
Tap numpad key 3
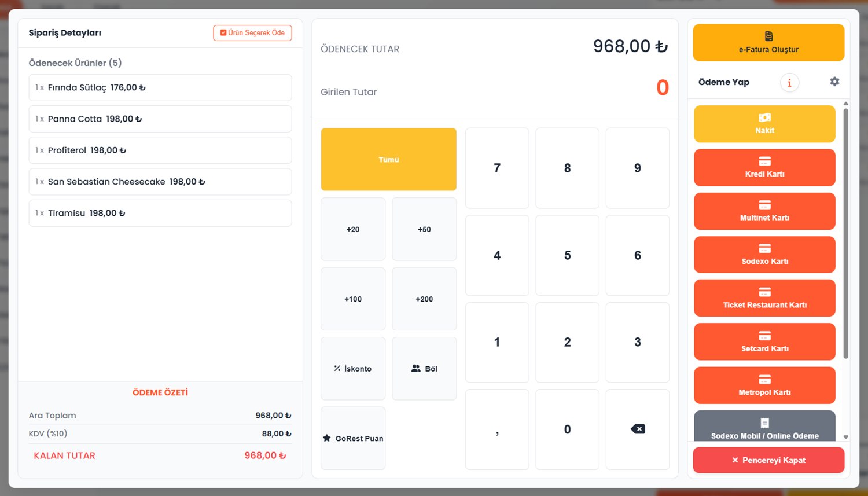pos(638,342)
